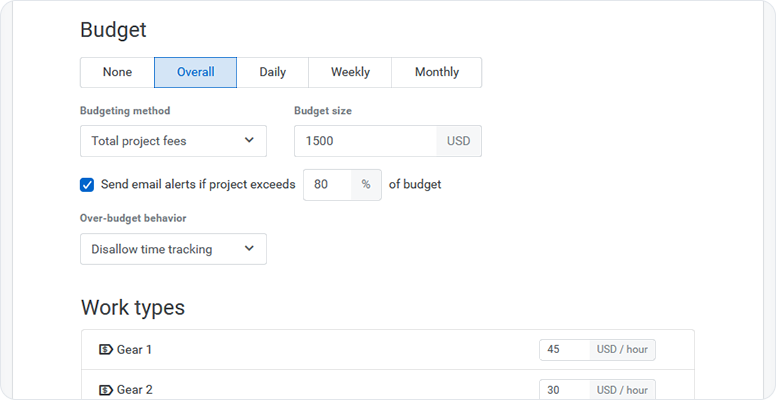Select the None budget tab

pyautogui.click(x=117, y=72)
